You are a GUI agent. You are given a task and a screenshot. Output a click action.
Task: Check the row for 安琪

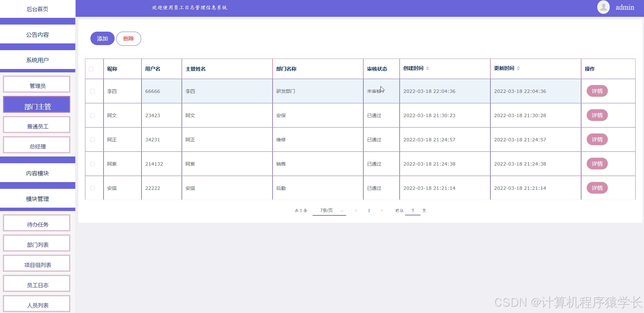point(92,188)
